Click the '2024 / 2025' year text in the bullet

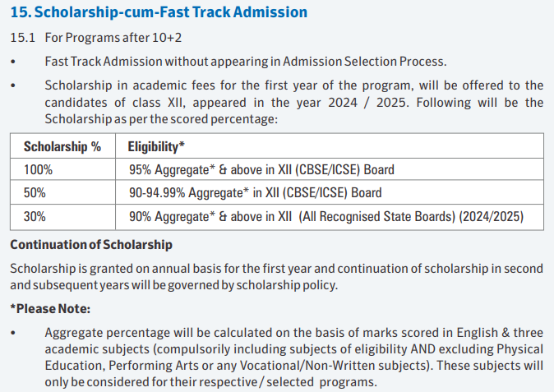pos(408,102)
